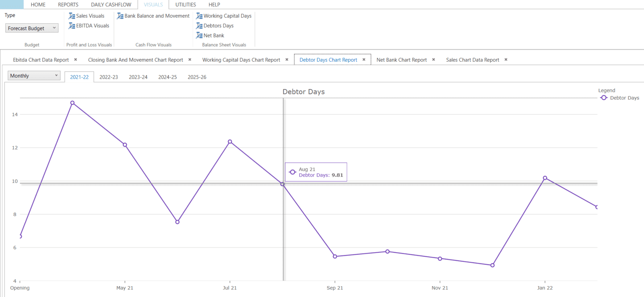Select the 2024-25 year tab
The height and width of the screenshot is (297, 644).
(167, 77)
